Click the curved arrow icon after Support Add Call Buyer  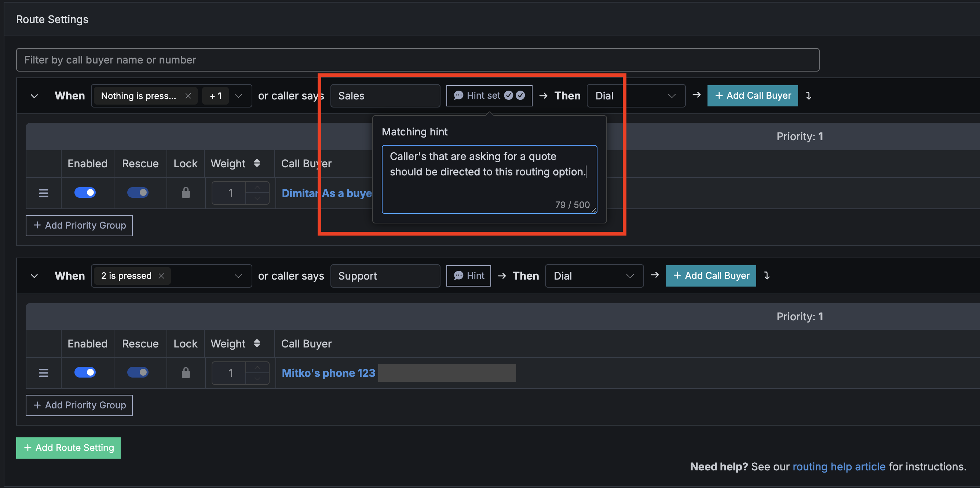(767, 276)
